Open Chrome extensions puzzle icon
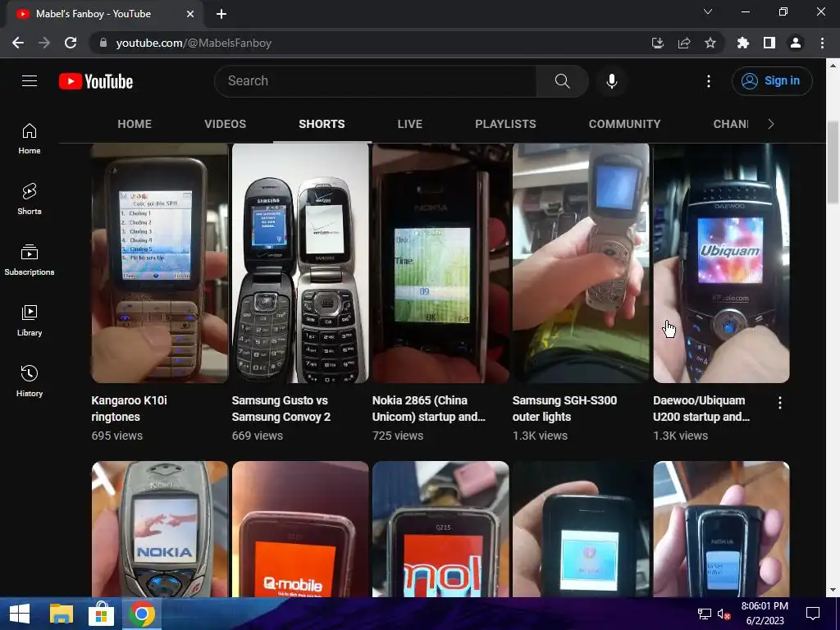Screen dimensions: 840x630 (x=742, y=43)
